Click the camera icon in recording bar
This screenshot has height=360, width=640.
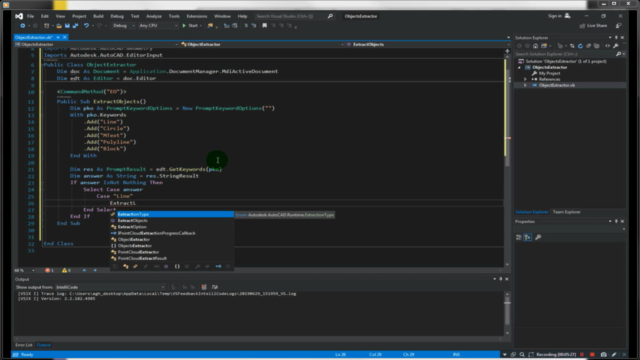[604, 355]
